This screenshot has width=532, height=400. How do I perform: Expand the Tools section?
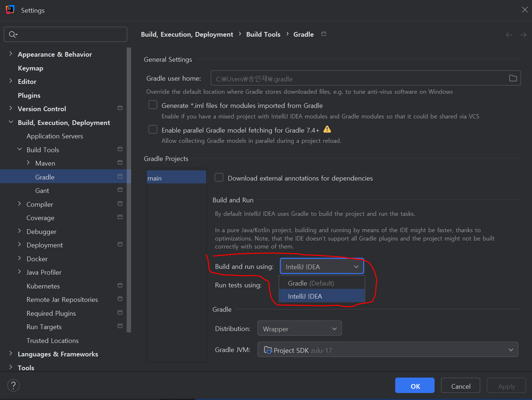[11, 367]
